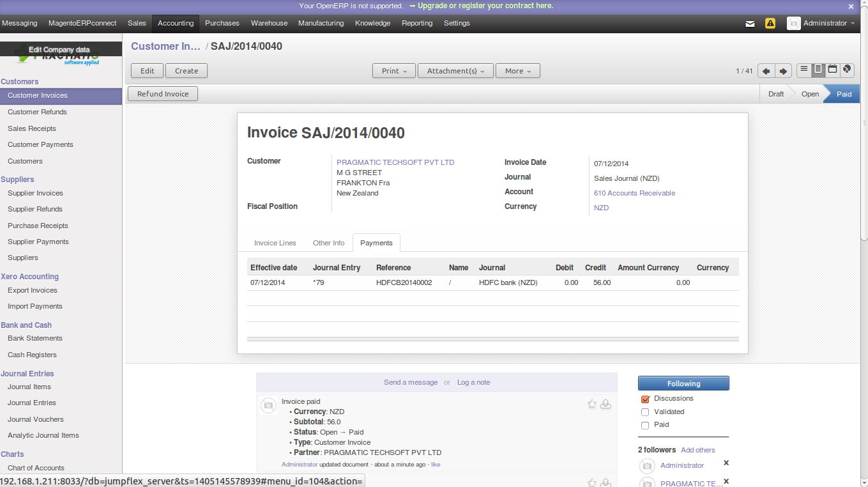The height and width of the screenshot is (487, 868).
Task: Uncheck the Discussions subscription checkbox
Action: (x=645, y=399)
